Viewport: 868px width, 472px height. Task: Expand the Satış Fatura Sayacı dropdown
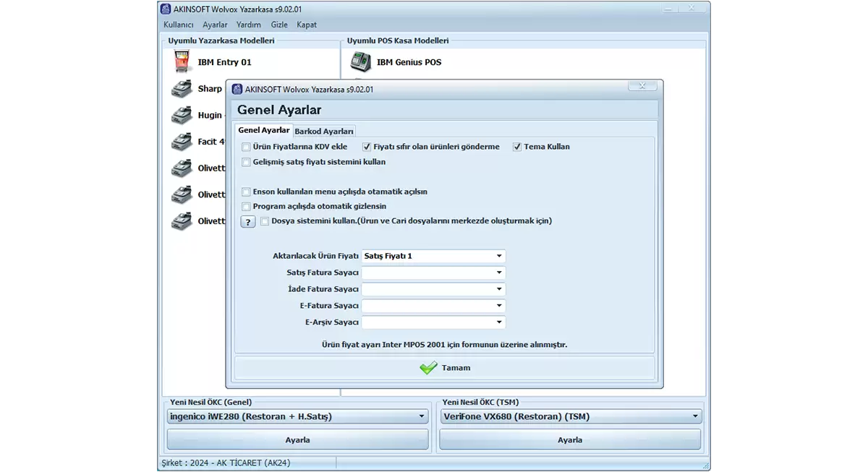[x=499, y=273]
